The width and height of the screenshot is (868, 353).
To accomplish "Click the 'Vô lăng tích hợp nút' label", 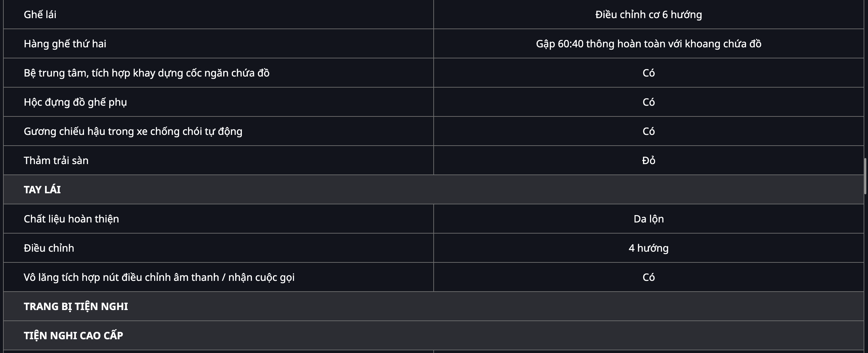I will pyautogui.click(x=159, y=277).
